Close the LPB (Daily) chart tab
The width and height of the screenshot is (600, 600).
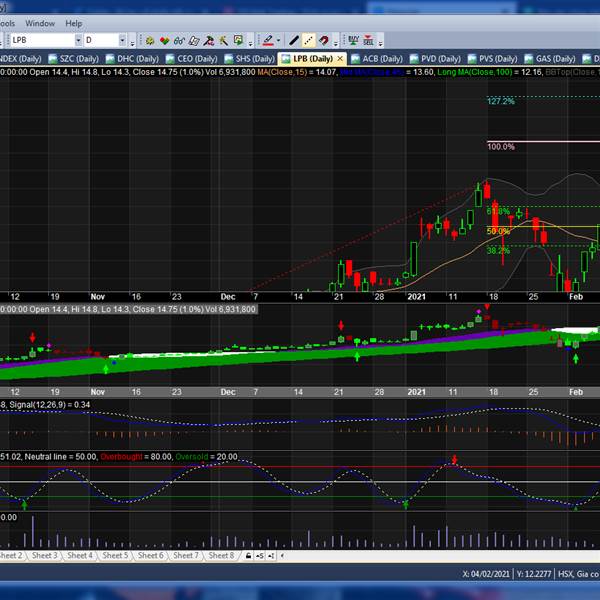(x=340, y=59)
